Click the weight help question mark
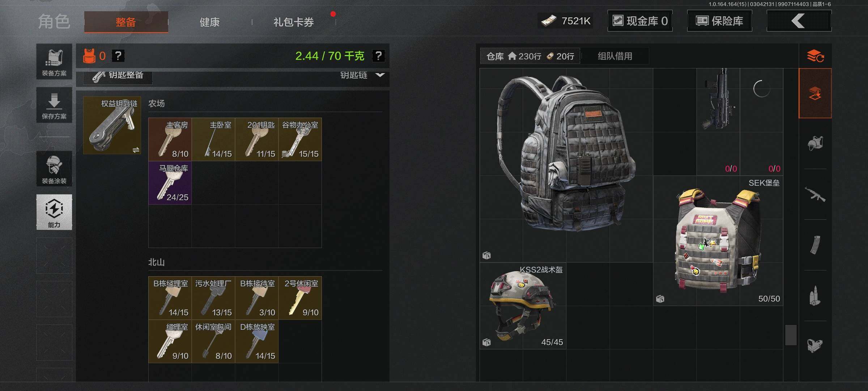The width and height of the screenshot is (868, 391). tap(378, 56)
